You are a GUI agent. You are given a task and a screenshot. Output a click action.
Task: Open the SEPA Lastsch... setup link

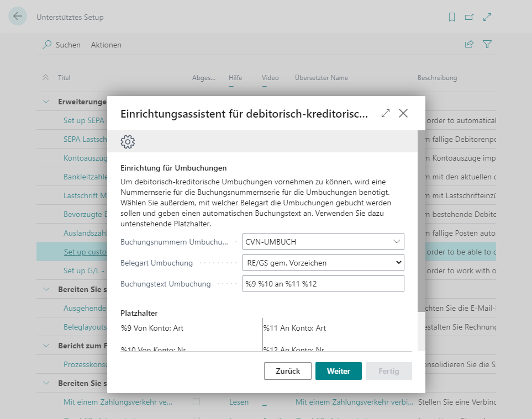(x=85, y=139)
